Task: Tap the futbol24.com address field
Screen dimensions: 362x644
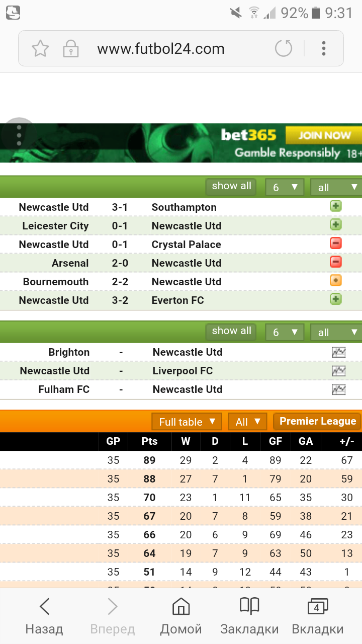Action: [161, 49]
